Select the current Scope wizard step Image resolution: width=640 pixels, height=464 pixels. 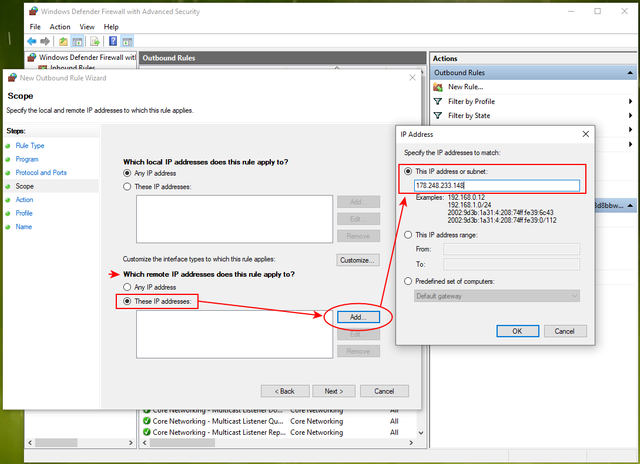coord(24,186)
